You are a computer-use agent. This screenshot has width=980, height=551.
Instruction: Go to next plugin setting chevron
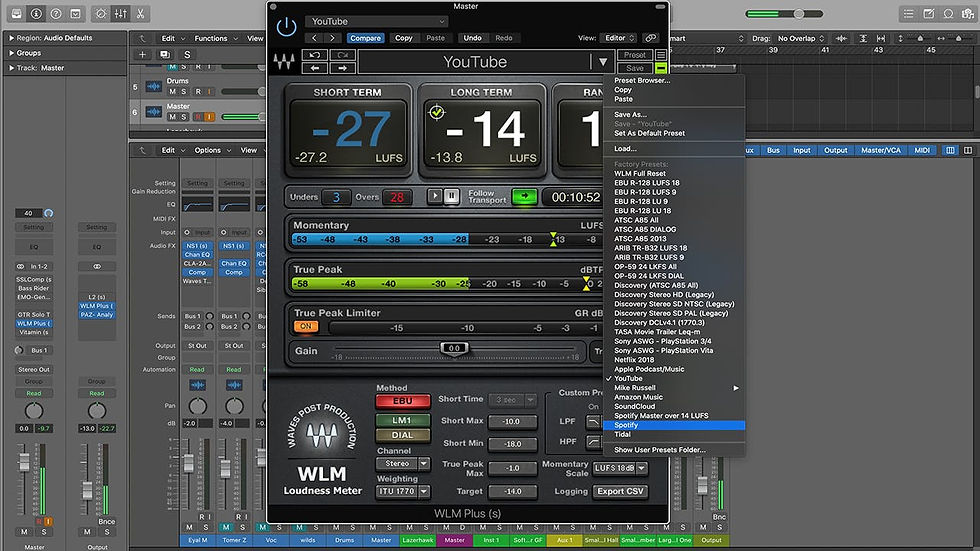[x=332, y=38]
